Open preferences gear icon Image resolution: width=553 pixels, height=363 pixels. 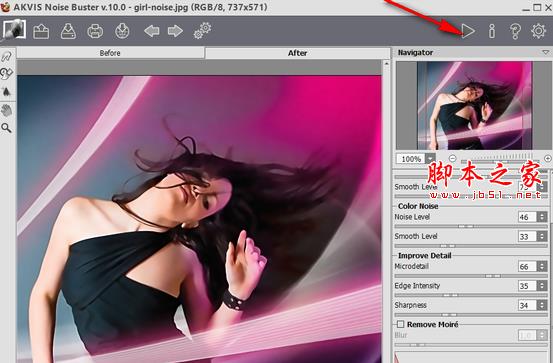[x=539, y=31]
